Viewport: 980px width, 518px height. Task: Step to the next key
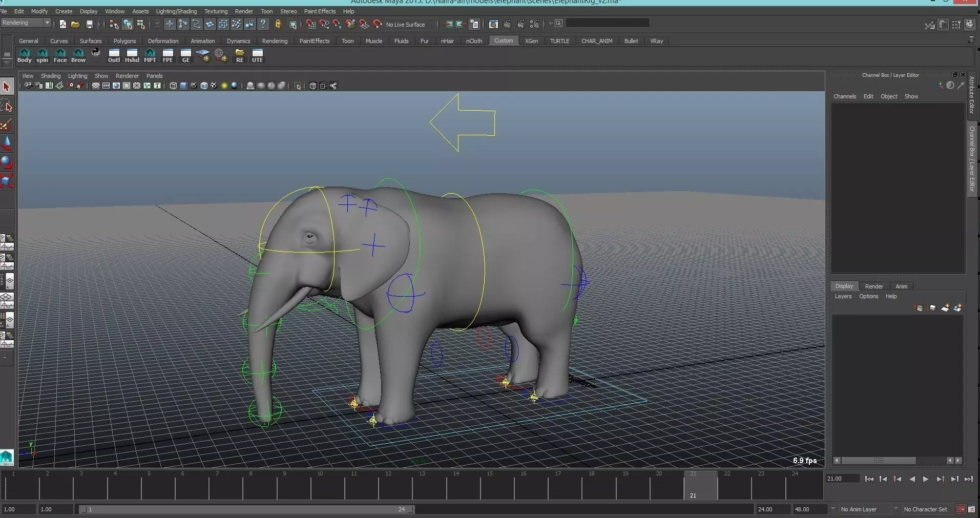click(940, 479)
